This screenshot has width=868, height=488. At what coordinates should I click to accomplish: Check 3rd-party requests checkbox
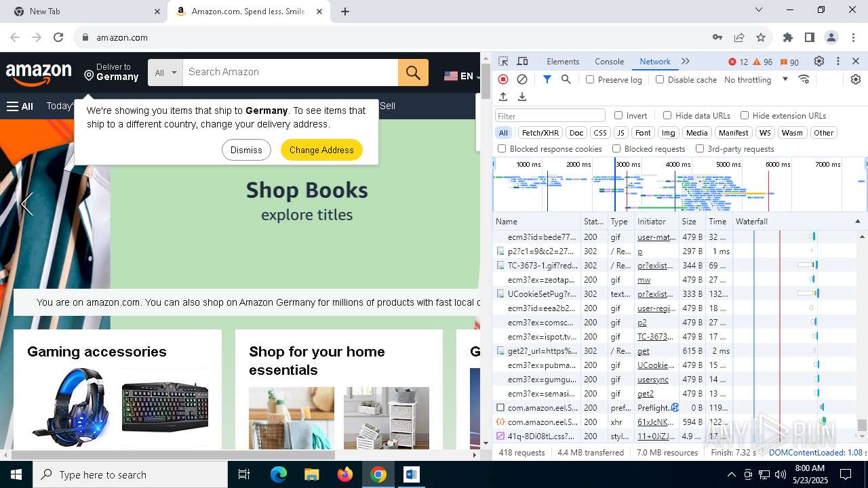700,148
